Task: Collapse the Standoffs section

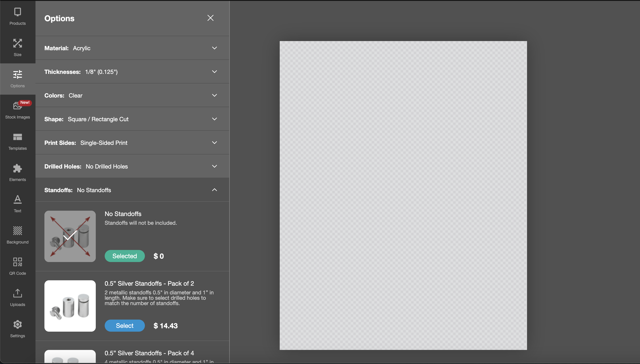Action: pos(214,190)
